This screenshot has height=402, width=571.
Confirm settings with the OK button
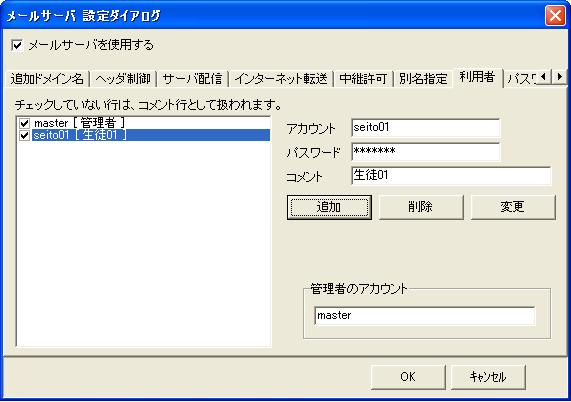click(408, 377)
